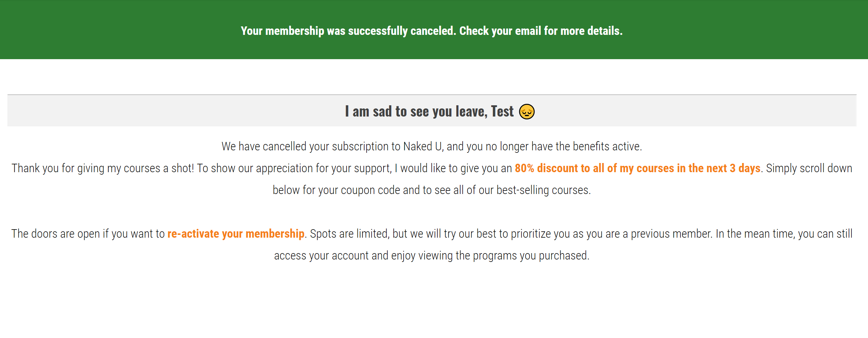
Task: Click 'To show our appreciation for your support' text
Action: click(294, 168)
